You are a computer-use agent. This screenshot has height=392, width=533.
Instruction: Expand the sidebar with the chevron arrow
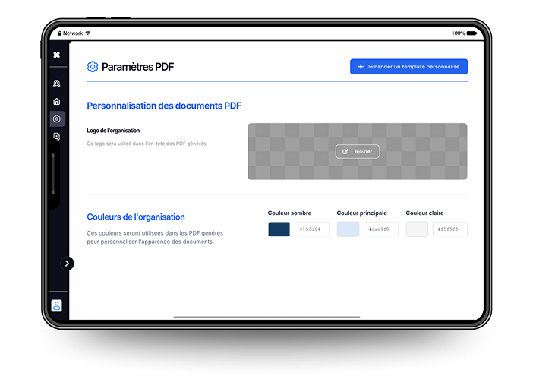tap(67, 263)
